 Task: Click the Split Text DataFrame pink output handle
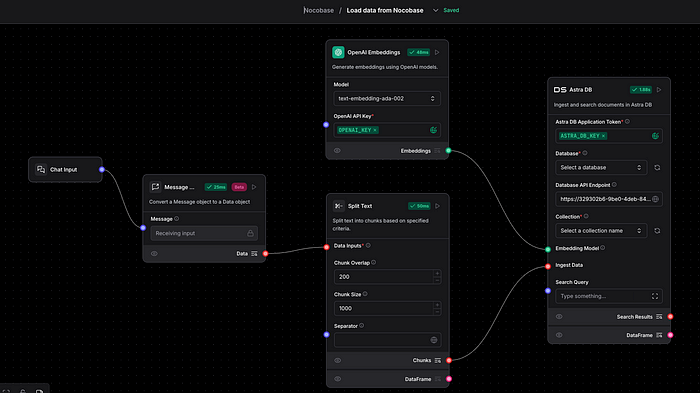(449, 379)
